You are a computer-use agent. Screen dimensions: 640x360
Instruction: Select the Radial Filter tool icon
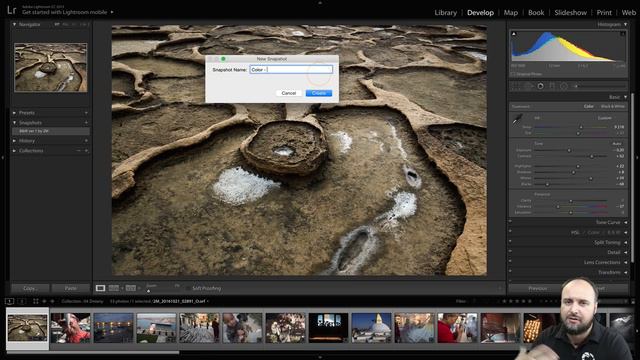click(564, 86)
